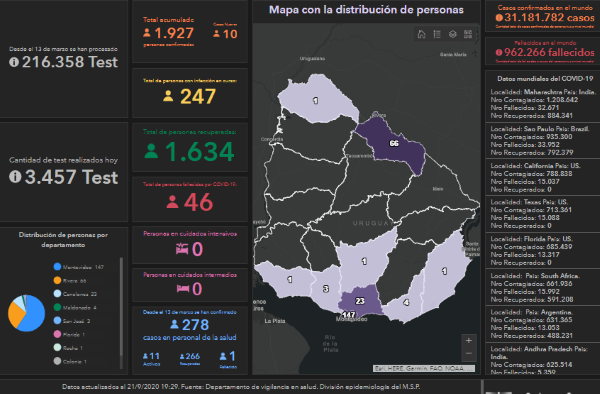Select the Canelones region labeled 23 on map

click(x=360, y=301)
